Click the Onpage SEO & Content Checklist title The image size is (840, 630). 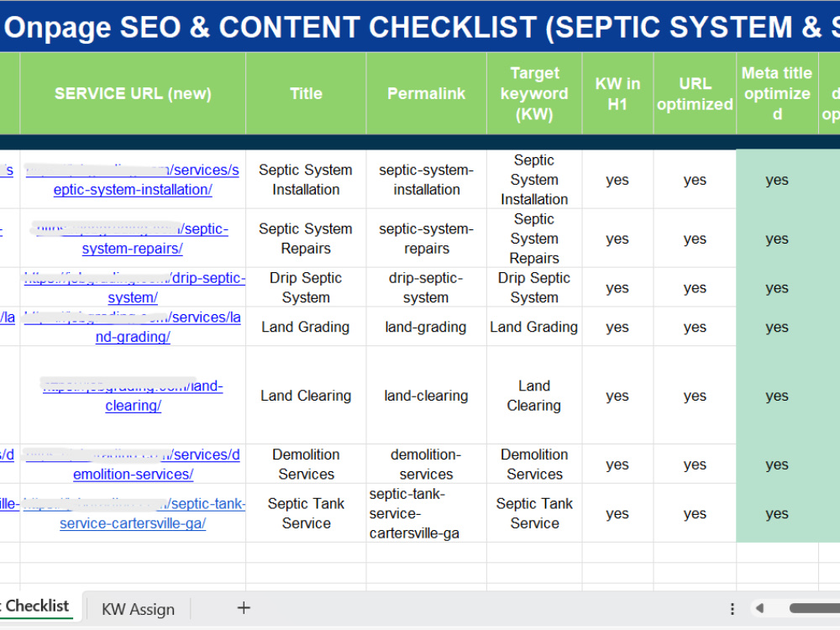[420, 26]
